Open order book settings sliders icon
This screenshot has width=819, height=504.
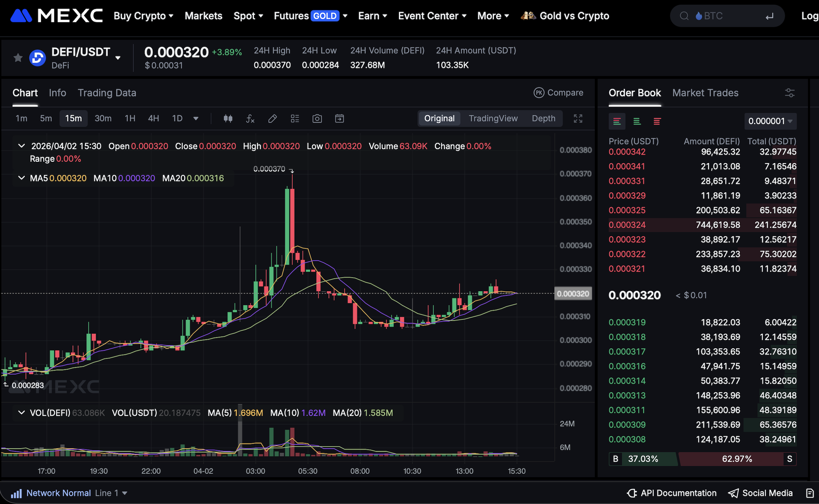coord(790,93)
